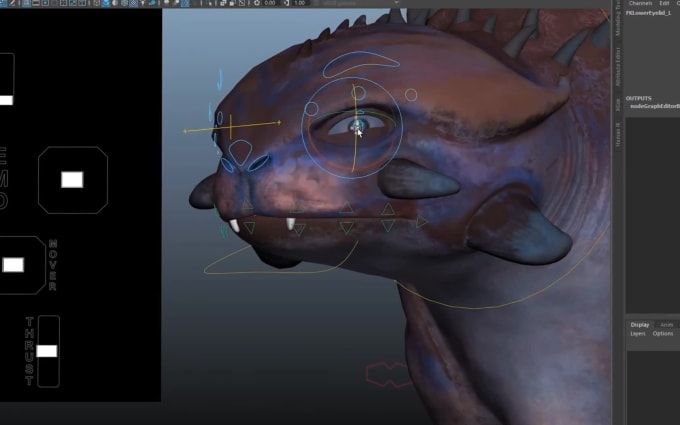
Task: Open the Channel Box Edit menu
Action: [x=664, y=3]
